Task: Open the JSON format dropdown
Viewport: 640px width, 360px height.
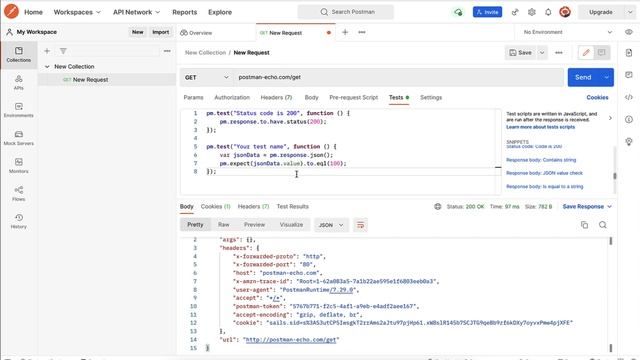Action: (x=331, y=225)
